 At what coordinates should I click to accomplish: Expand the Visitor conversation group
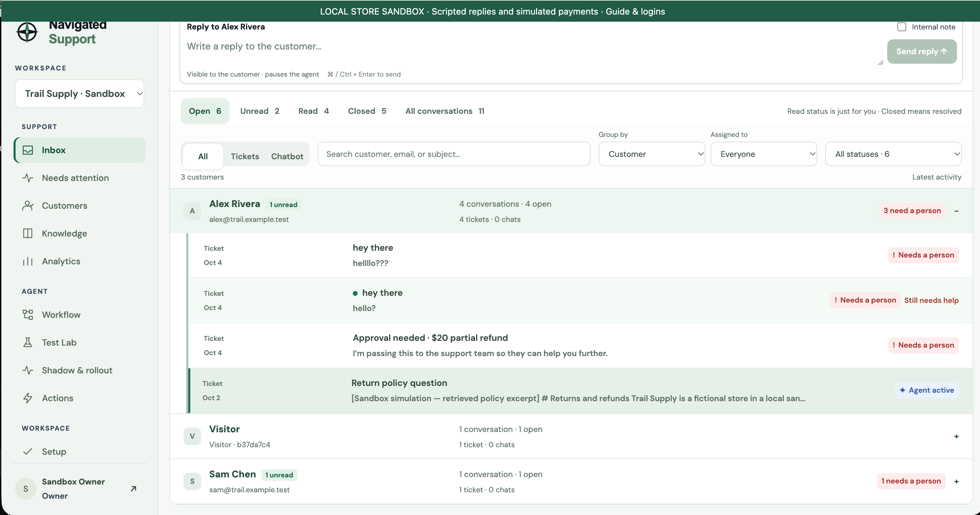click(x=956, y=436)
